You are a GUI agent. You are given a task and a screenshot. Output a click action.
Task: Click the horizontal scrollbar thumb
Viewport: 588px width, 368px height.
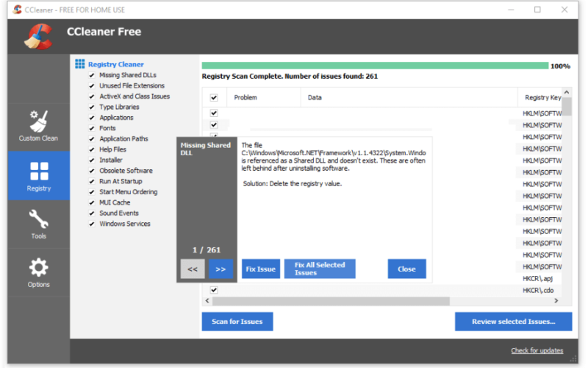pos(331,301)
